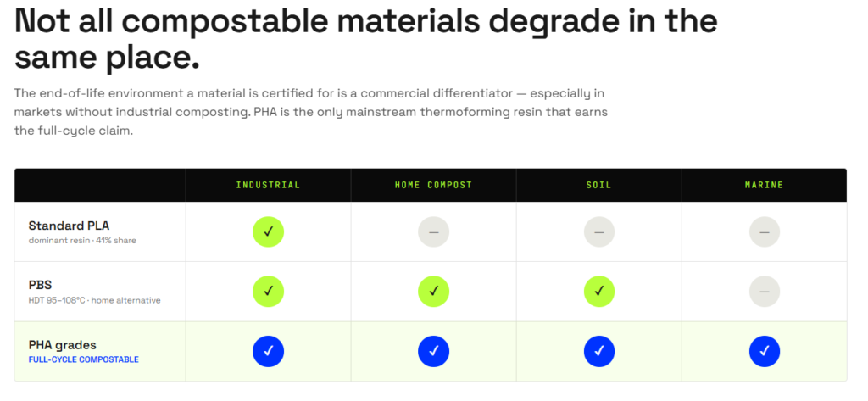Select the MARINE column header
The image size is (868, 401).
point(765,185)
